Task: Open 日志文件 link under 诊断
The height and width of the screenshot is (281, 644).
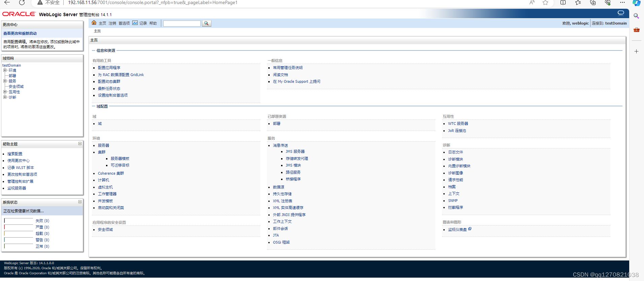Action: [455, 152]
